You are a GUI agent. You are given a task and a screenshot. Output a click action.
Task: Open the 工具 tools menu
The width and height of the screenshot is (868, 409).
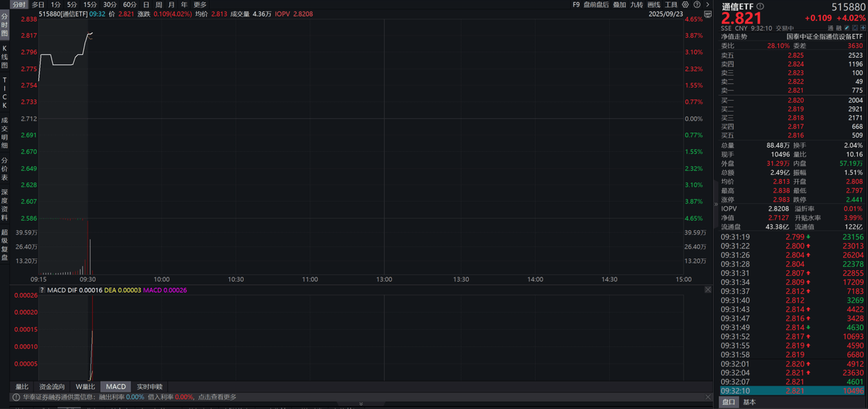671,4
